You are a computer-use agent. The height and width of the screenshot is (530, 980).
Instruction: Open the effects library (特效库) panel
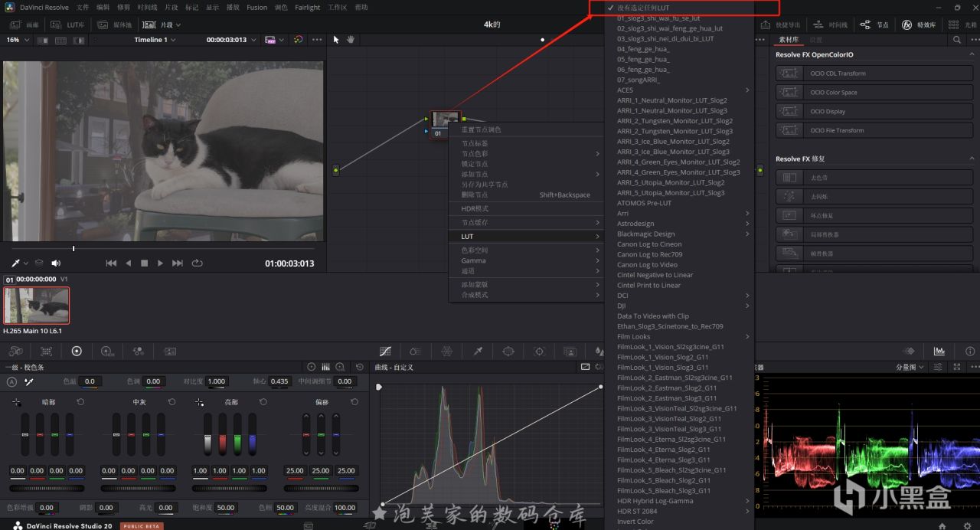(917, 25)
